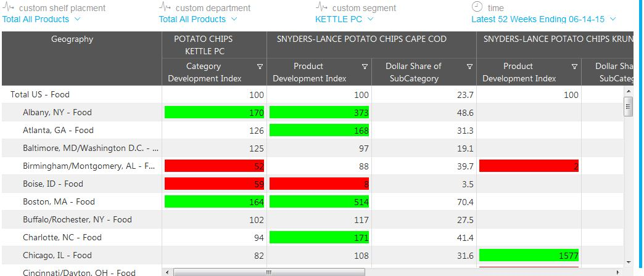The height and width of the screenshot is (276, 644).
Task: Open the custom shelf placment Total All Products dropdown
Action: [77, 19]
